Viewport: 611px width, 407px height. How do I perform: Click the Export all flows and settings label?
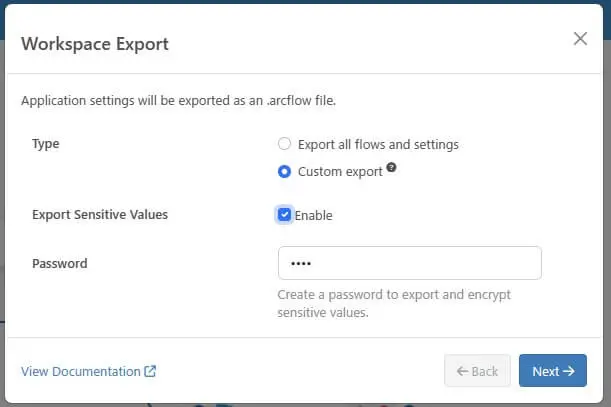[378, 144]
